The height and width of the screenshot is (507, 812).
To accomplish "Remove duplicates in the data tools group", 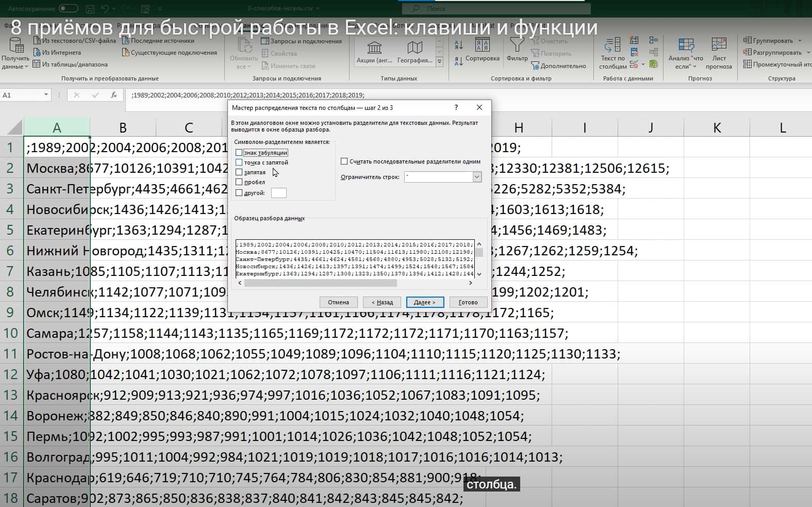I will tap(634, 53).
